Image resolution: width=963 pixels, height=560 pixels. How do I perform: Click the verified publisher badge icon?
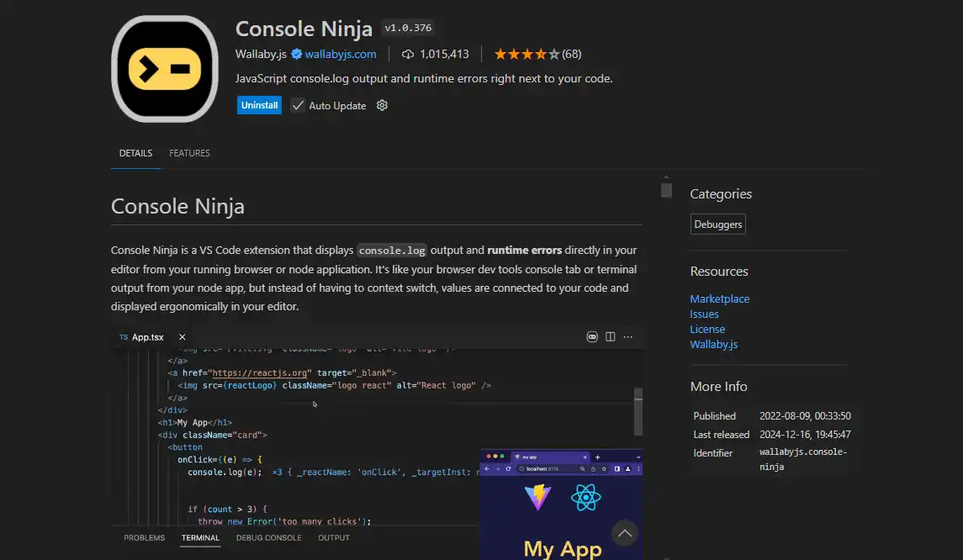297,54
